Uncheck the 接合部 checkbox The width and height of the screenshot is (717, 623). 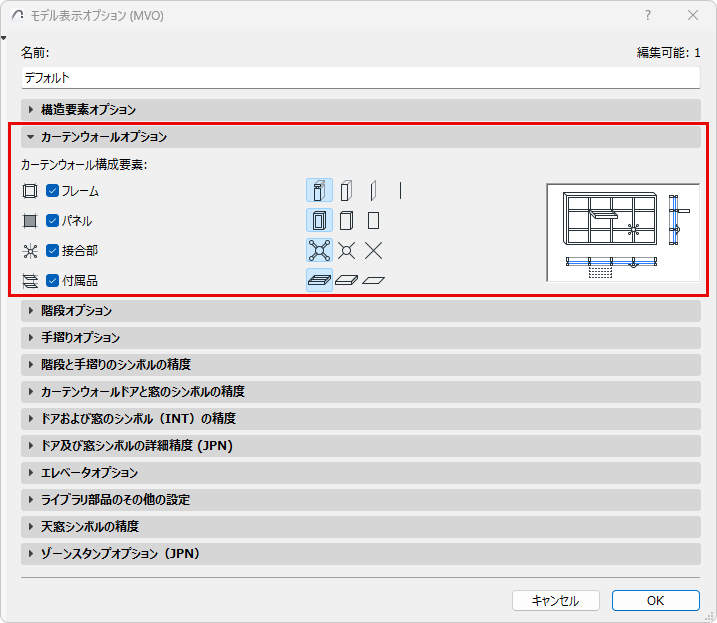pyautogui.click(x=53, y=251)
